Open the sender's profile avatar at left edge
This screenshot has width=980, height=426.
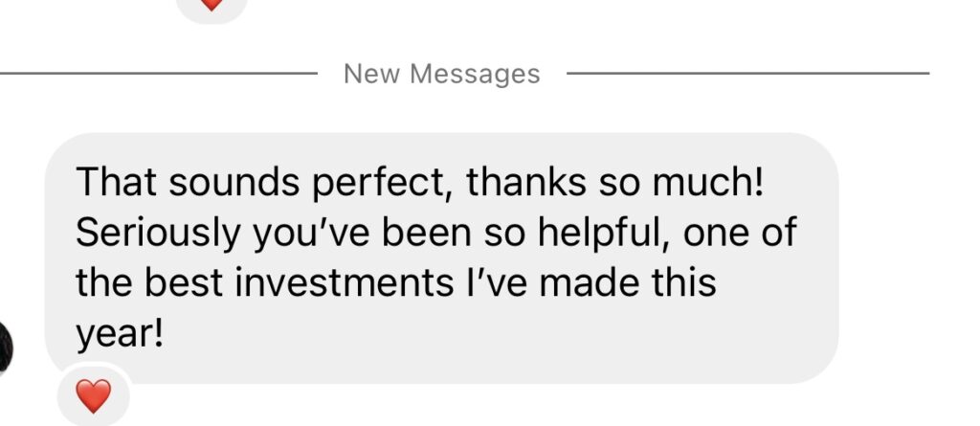pos(5,347)
